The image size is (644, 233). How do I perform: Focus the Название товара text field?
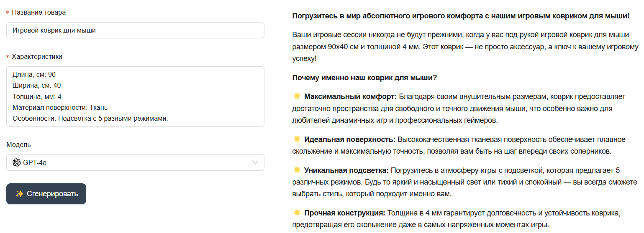[135, 30]
